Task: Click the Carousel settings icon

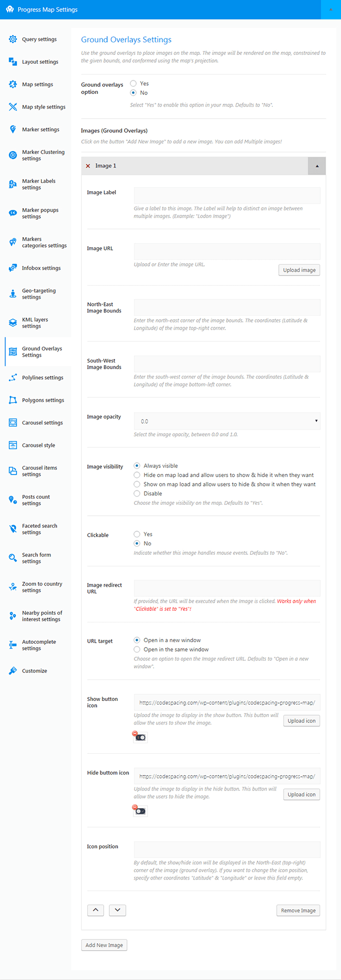Action: [13, 422]
